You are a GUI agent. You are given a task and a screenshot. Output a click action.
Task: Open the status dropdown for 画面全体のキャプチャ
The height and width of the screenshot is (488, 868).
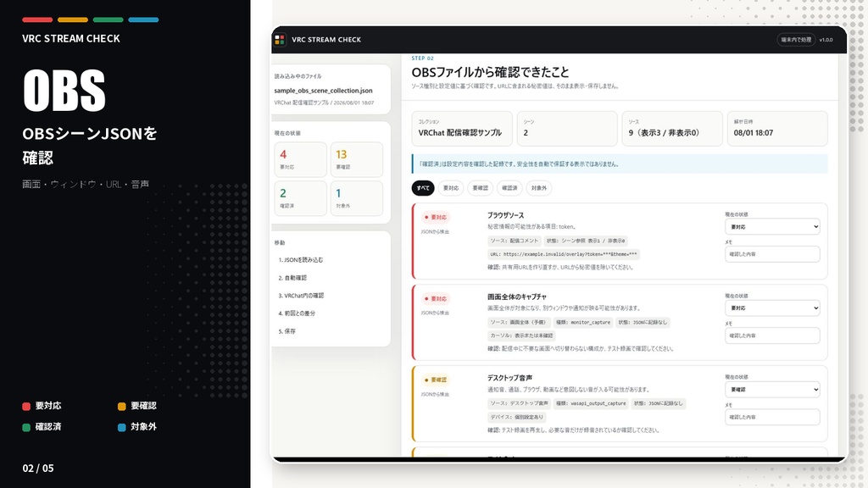(772, 308)
